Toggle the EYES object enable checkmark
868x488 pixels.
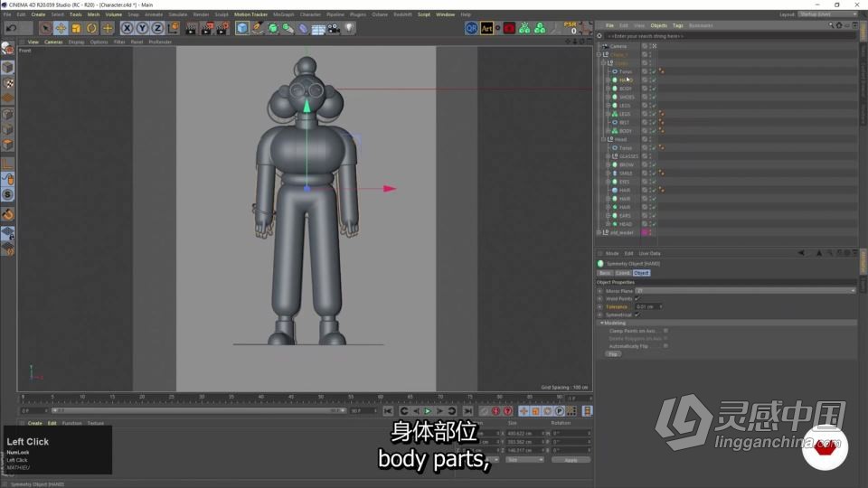pyautogui.click(x=654, y=182)
